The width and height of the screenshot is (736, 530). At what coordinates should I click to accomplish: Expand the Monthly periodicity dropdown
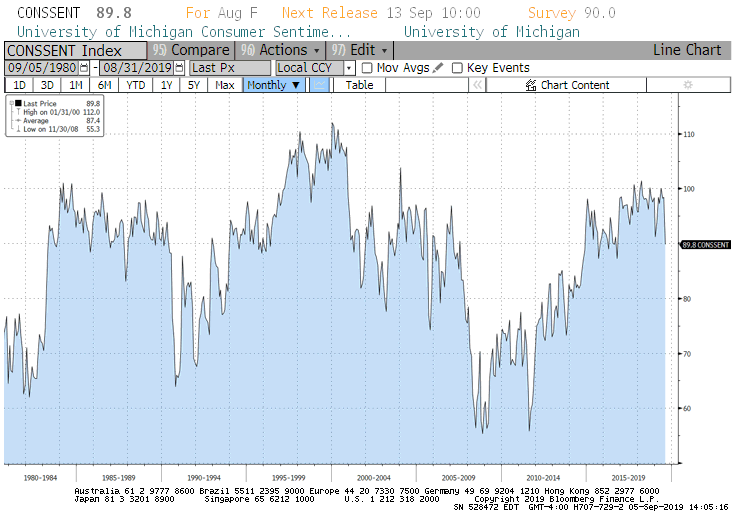point(274,85)
